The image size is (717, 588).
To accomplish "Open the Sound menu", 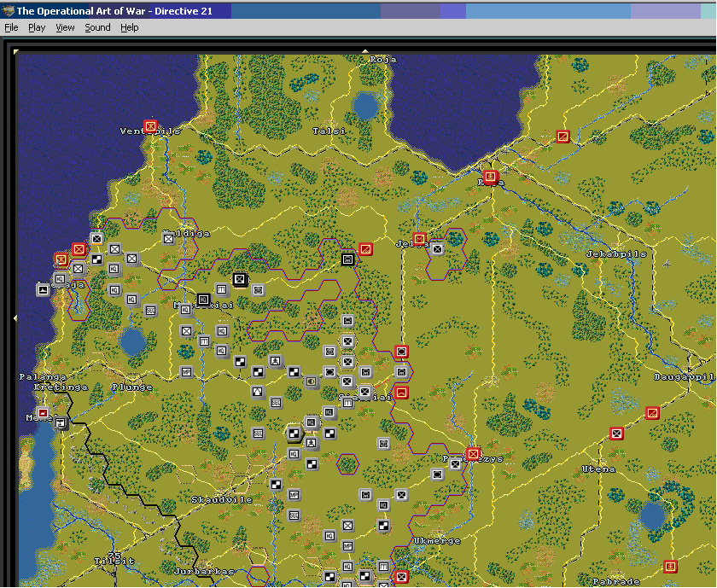I will pyautogui.click(x=97, y=27).
